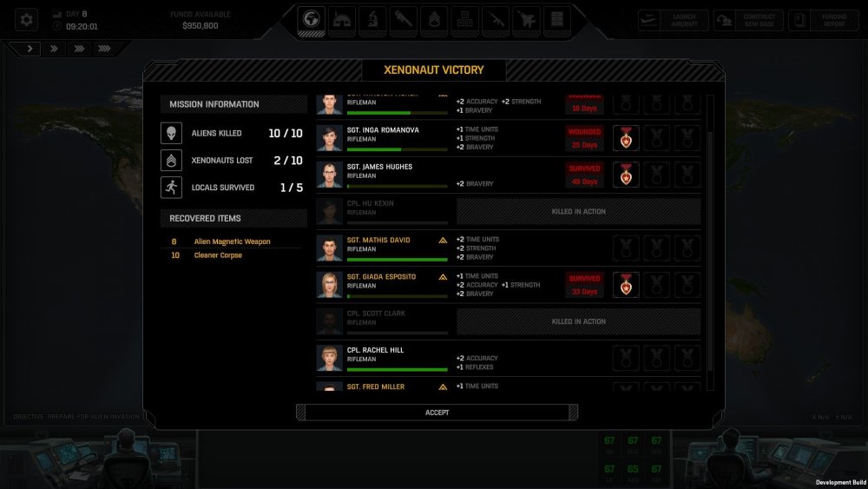868x489 pixels.
Task: Click the Aliens Killed skull icon
Action: tap(171, 134)
